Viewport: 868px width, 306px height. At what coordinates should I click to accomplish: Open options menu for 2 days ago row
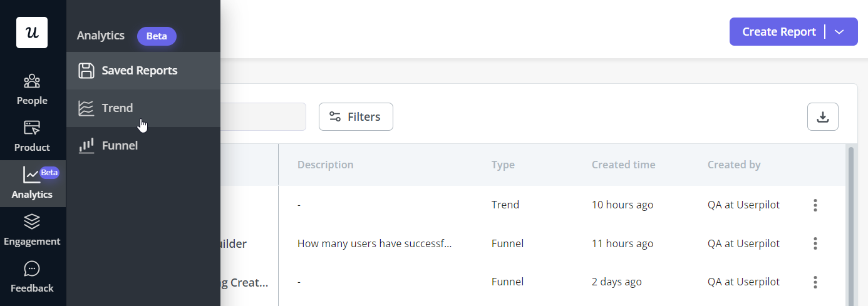coord(815,282)
